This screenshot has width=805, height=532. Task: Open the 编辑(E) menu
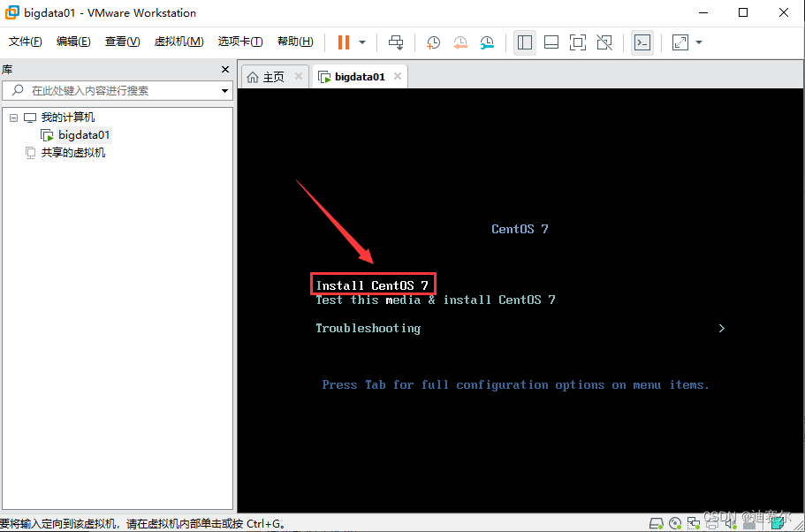[x=73, y=42]
